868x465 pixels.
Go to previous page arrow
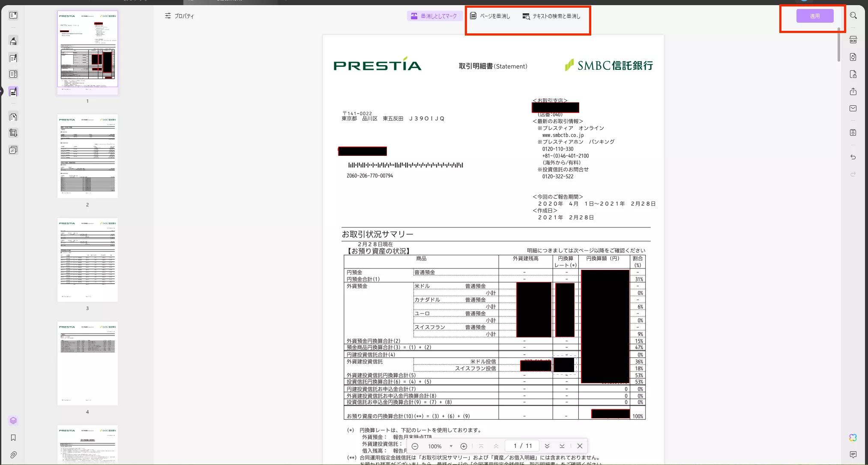[496, 446]
